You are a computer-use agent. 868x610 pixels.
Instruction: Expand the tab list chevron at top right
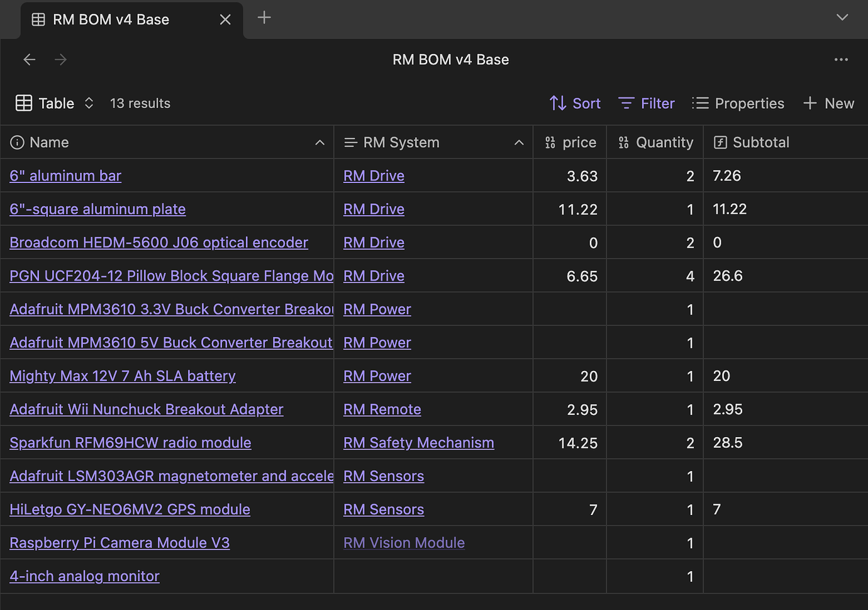pyautogui.click(x=842, y=18)
